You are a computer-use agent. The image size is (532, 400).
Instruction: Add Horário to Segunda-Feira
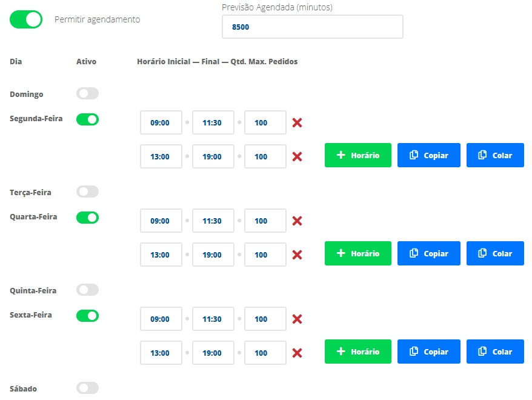point(357,155)
